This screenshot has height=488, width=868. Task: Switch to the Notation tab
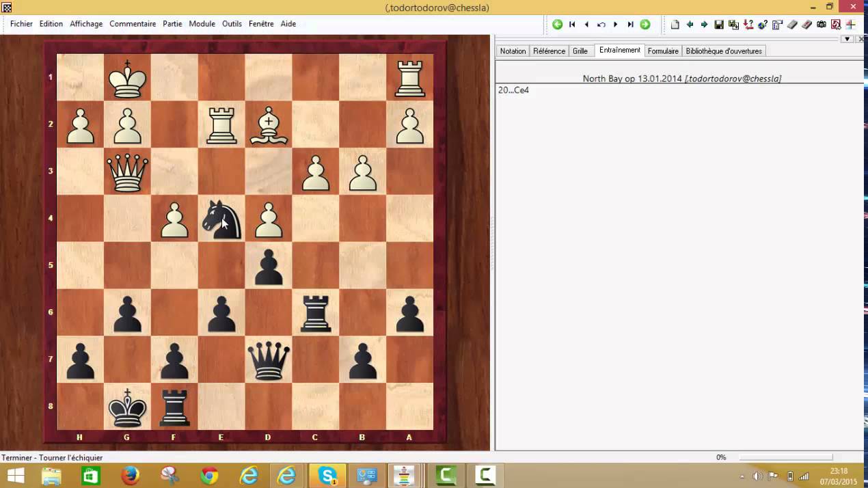tap(513, 51)
